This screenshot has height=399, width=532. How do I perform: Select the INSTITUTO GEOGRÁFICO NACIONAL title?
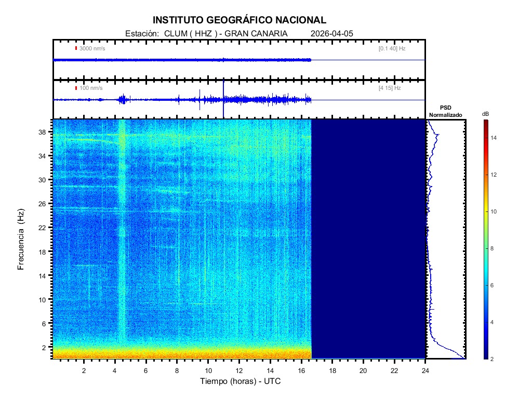(x=240, y=20)
